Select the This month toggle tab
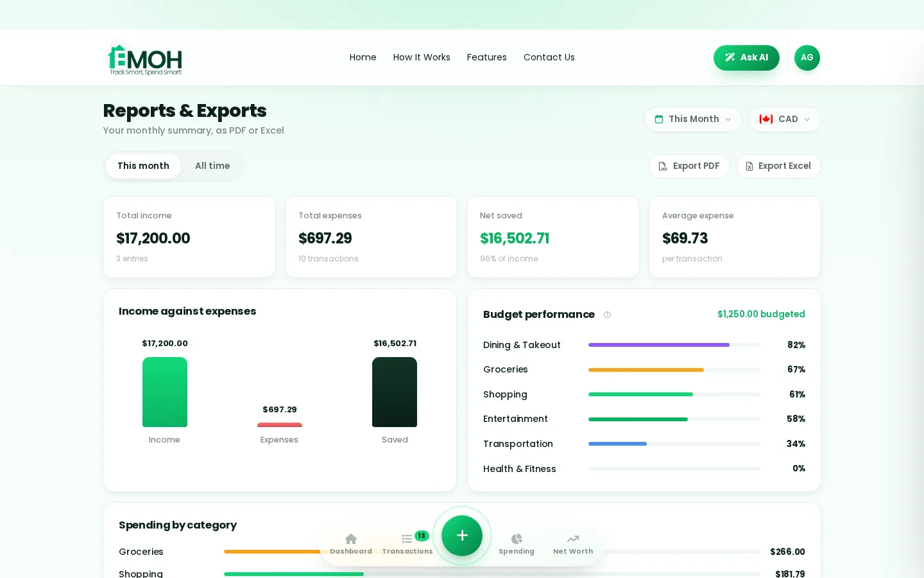Viewport: 924px width, 578px height. coord(143,166)
